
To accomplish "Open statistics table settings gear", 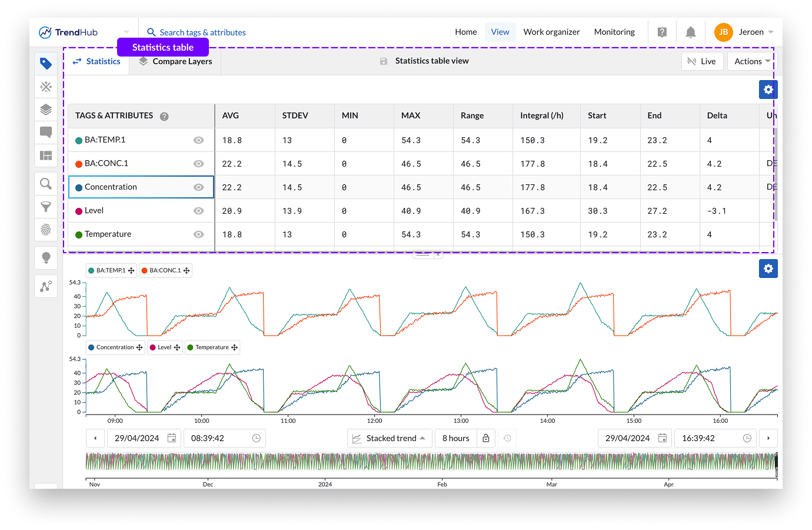I will click(x=768, y=90).
